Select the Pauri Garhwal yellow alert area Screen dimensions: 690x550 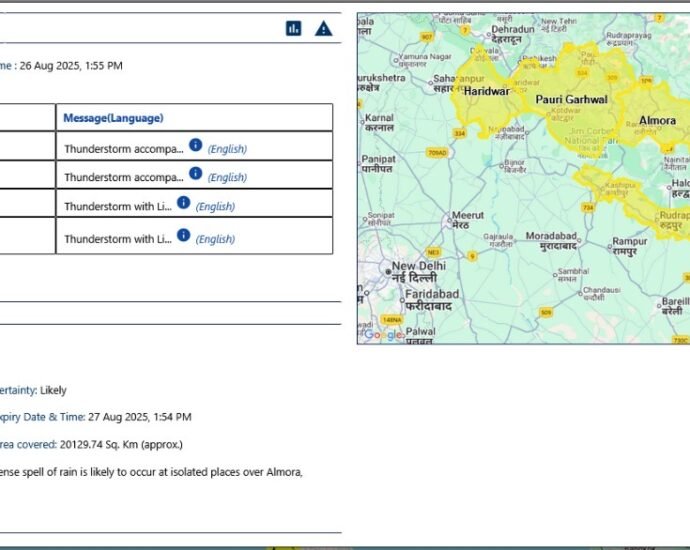(571, 100)
